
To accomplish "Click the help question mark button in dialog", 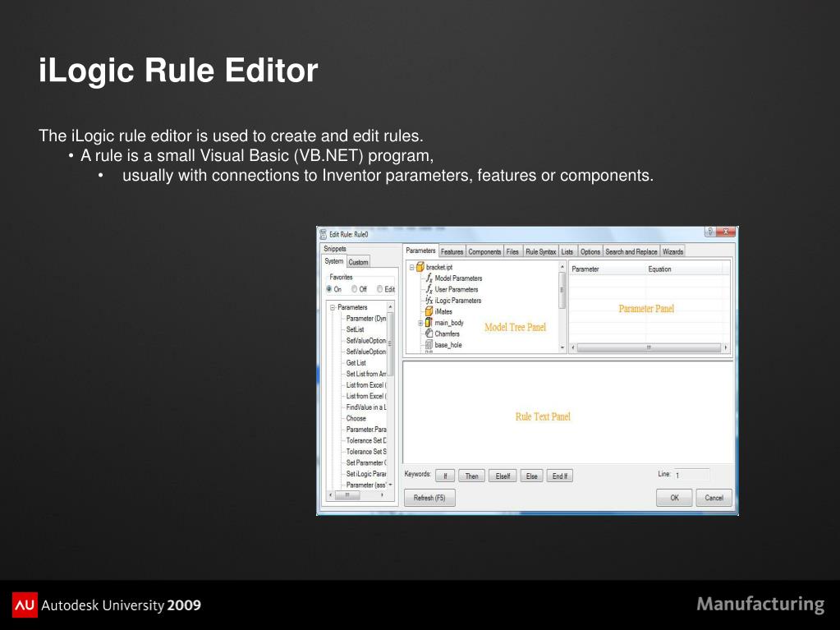I will 709,232.
